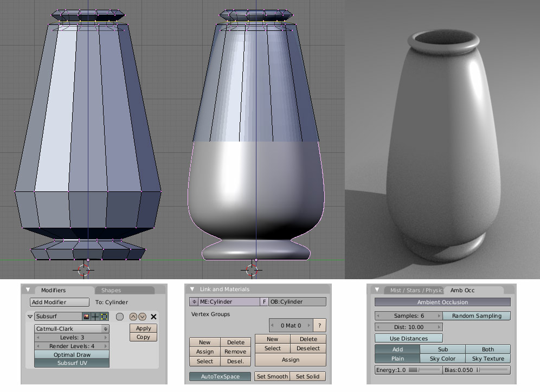Click the 3D cursor in left viewport
540x392 pixels.
83,270
